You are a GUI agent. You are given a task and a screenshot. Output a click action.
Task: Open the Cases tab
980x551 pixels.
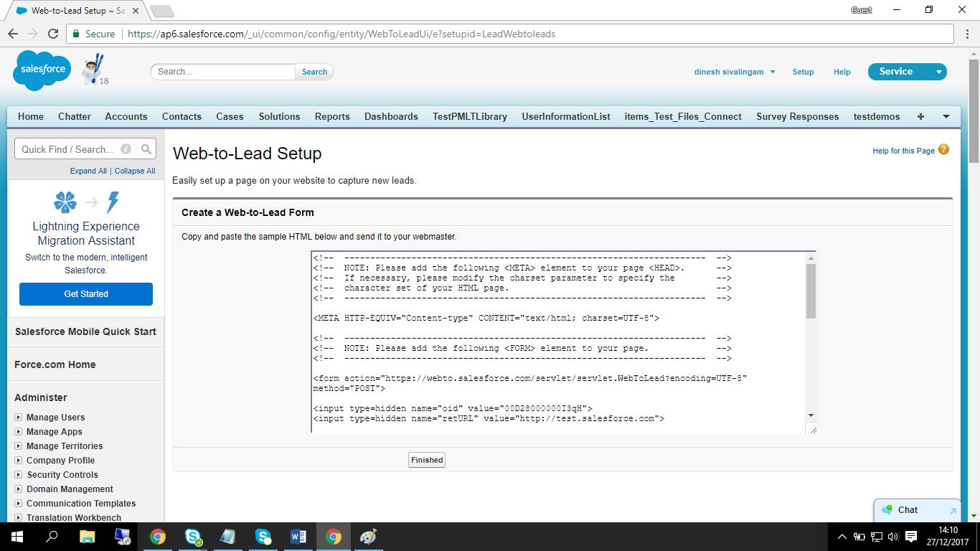pyautogui.click(x=230, y=116)
